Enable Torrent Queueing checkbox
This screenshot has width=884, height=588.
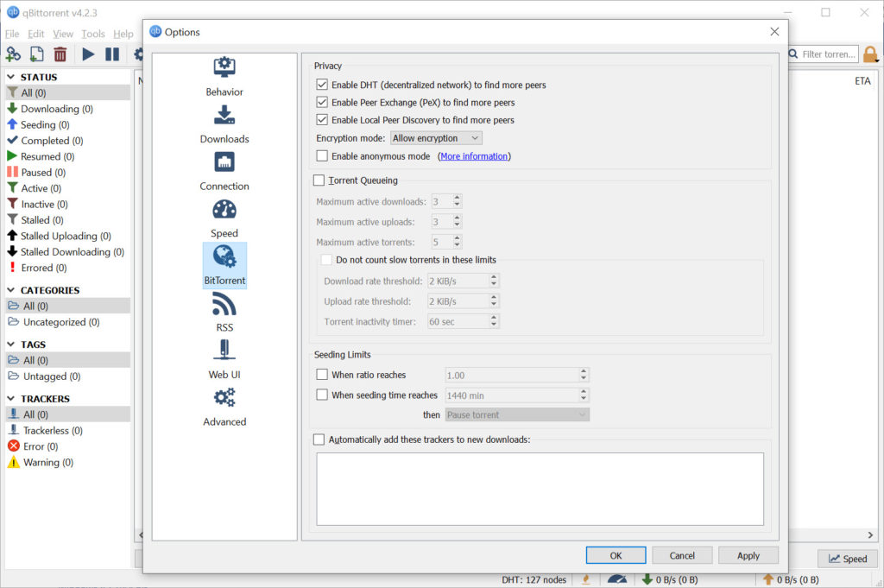(x=319, y=180)
